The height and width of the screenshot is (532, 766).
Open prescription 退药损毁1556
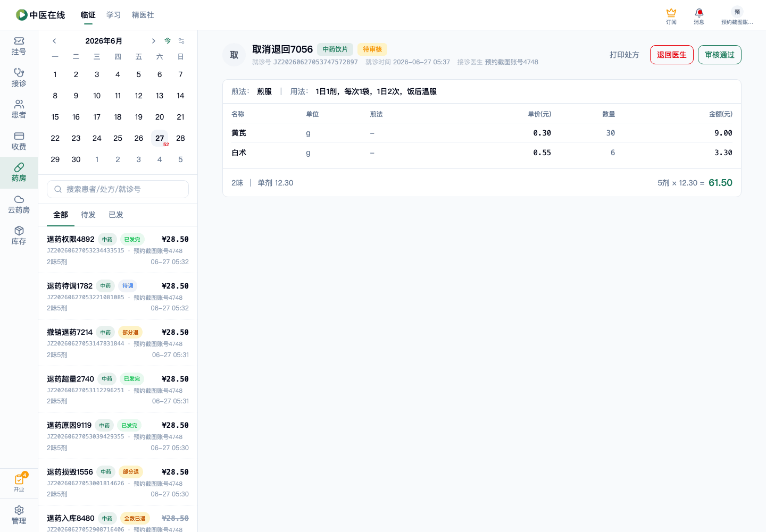[x=118, y=483]
